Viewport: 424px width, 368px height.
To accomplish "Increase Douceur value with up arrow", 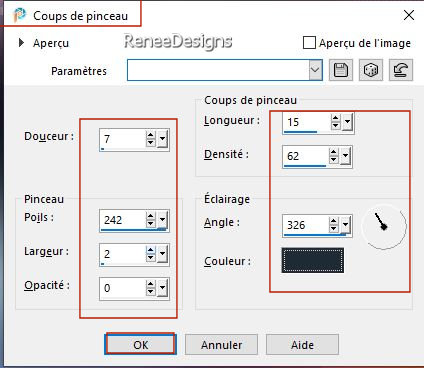I will tap(151, 135).
